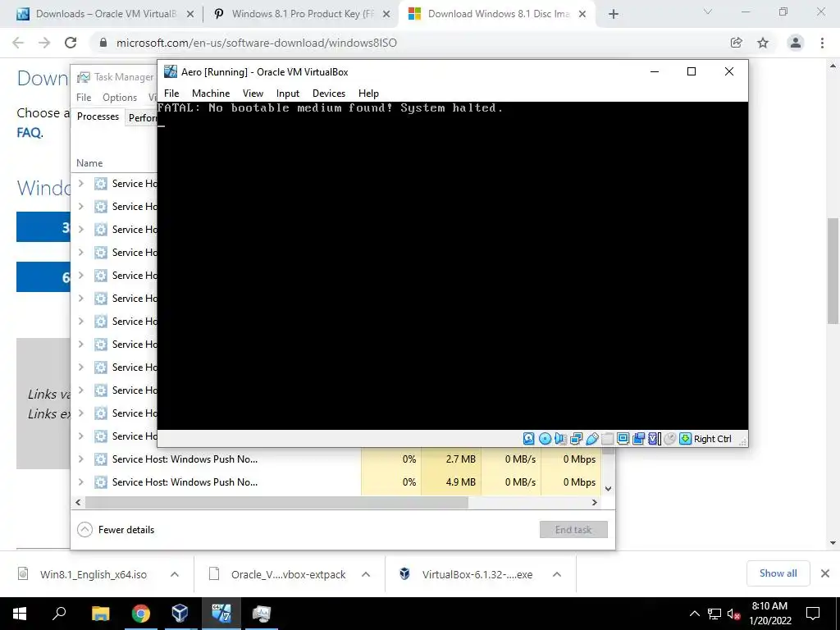840x630 pixels.
Task: Click the green keyboard capture arrow icon
Action: click(685, 439)
